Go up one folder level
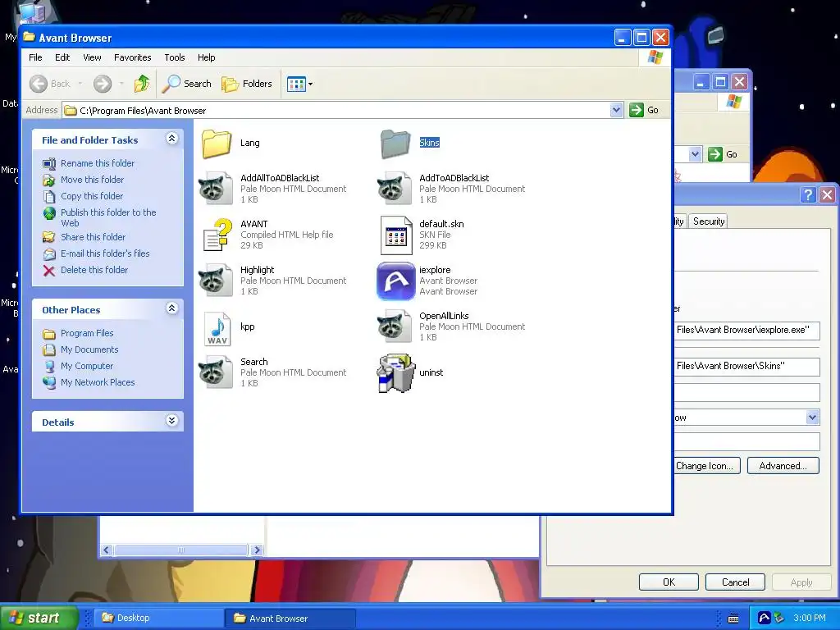The height and width of the screenshot is (630, 840). pos(142,84)
